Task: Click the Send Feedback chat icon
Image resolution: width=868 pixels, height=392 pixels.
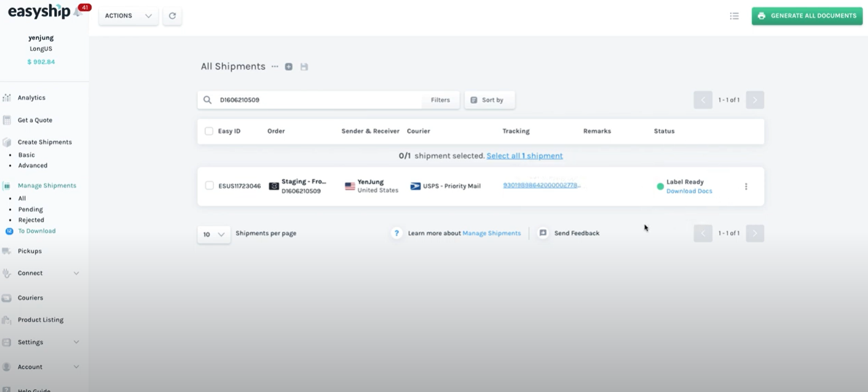Action: [543, 233]
